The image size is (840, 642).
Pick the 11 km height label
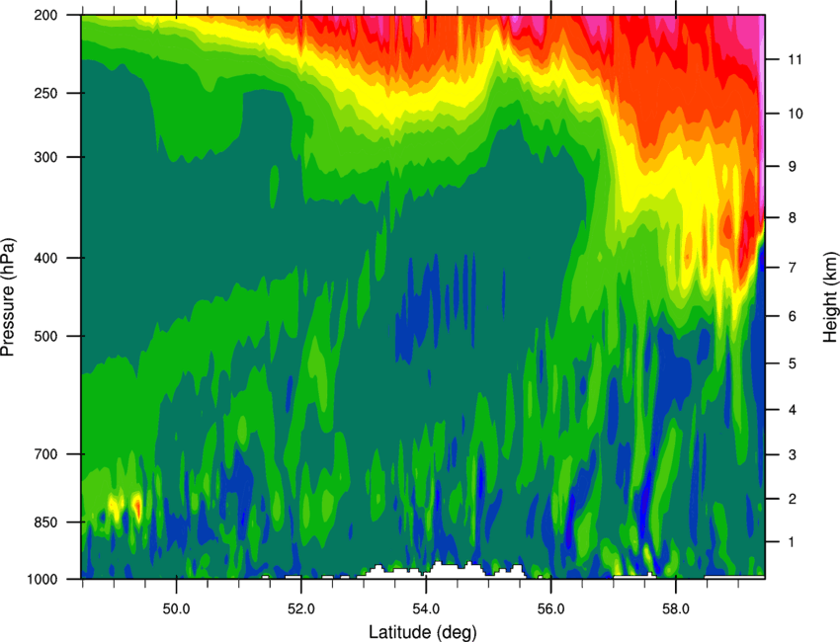pyautogui.click(x=796, y=59)
